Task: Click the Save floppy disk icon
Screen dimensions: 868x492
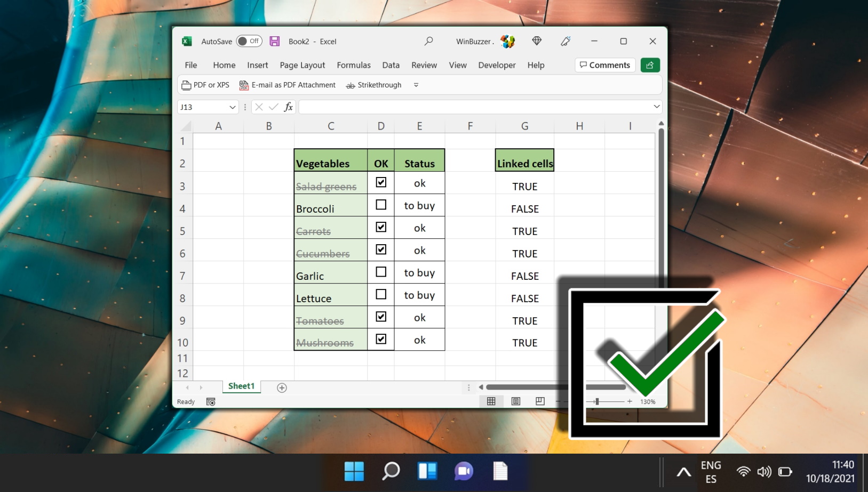Action: tap(274, 41)
